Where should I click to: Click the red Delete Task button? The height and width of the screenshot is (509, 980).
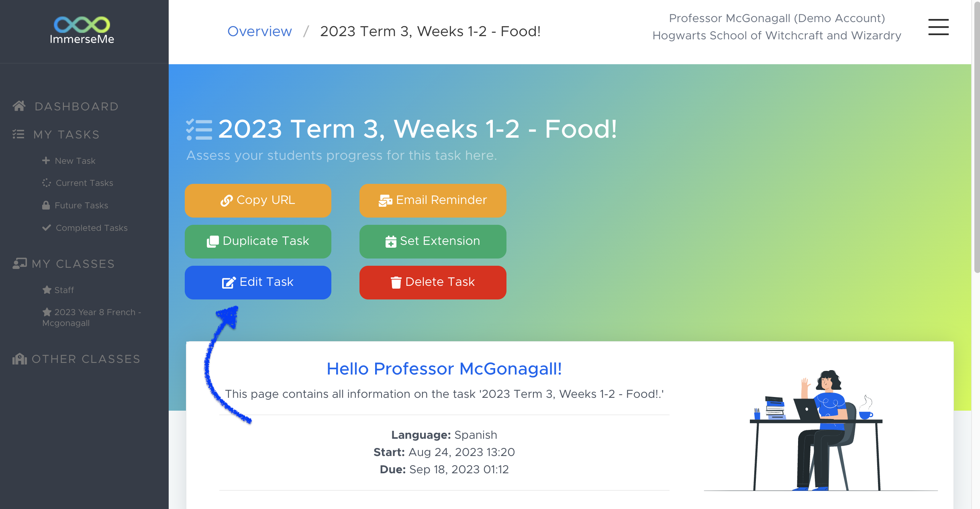pos(433,282)
